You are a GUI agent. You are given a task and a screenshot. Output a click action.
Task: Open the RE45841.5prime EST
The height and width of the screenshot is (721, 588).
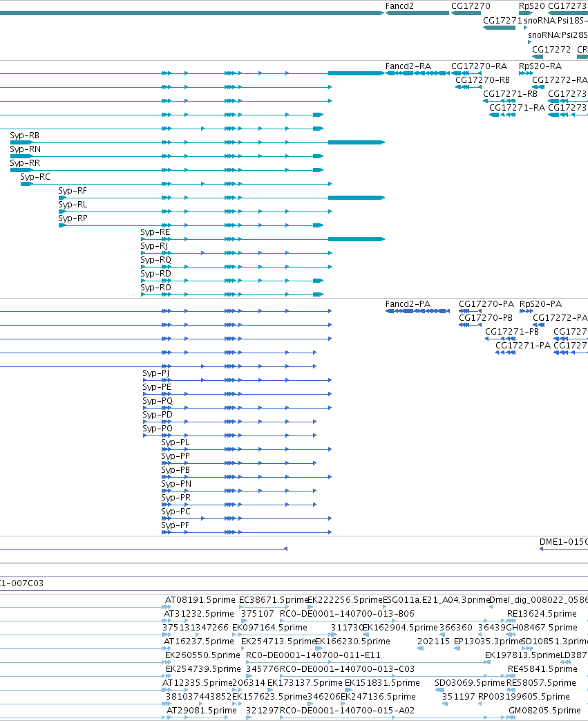pos(511,676)
